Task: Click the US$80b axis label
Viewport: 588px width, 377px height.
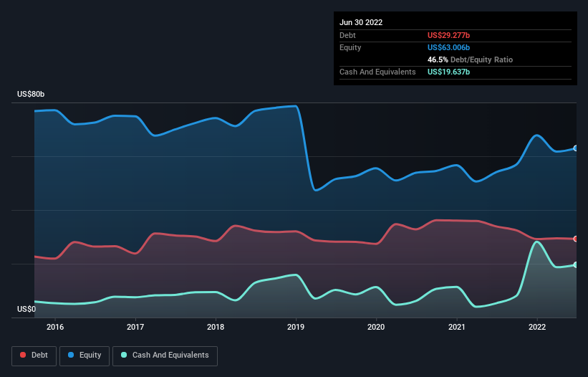Action: pyautogui.click(x=31, y=94)
